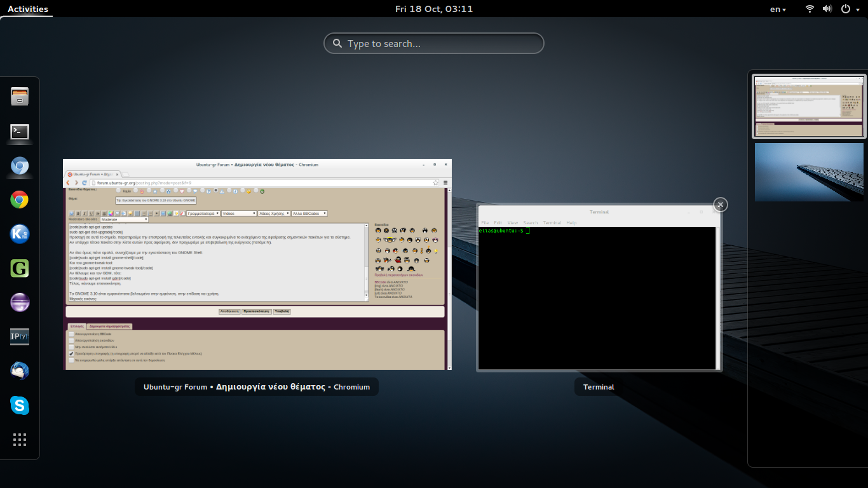
Task: Launch Skype from the dash
Action: (x=20, y=405)
